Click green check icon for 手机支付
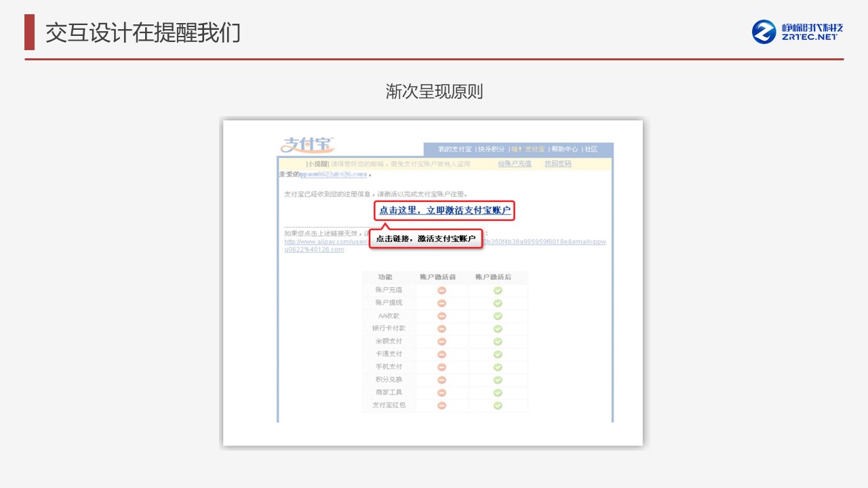The width and height of the screenshot is (868, 488). (498, 367)
